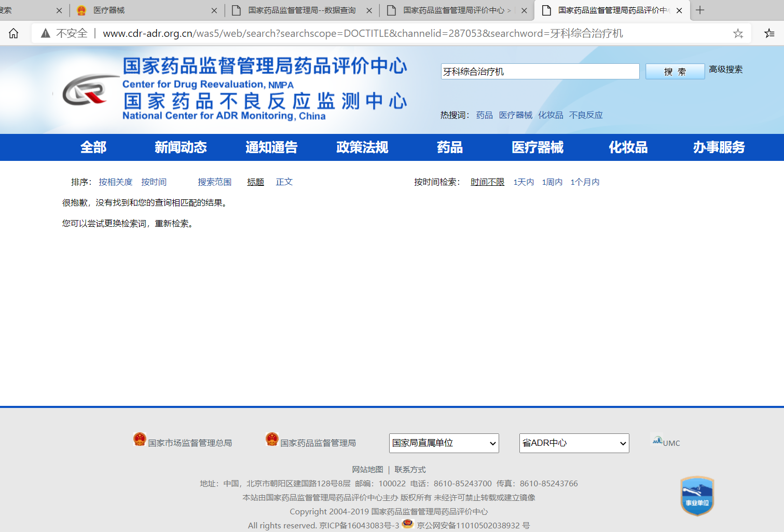
Task: Open 高级搜索 advanced search
Action: (x=725, y=70)
